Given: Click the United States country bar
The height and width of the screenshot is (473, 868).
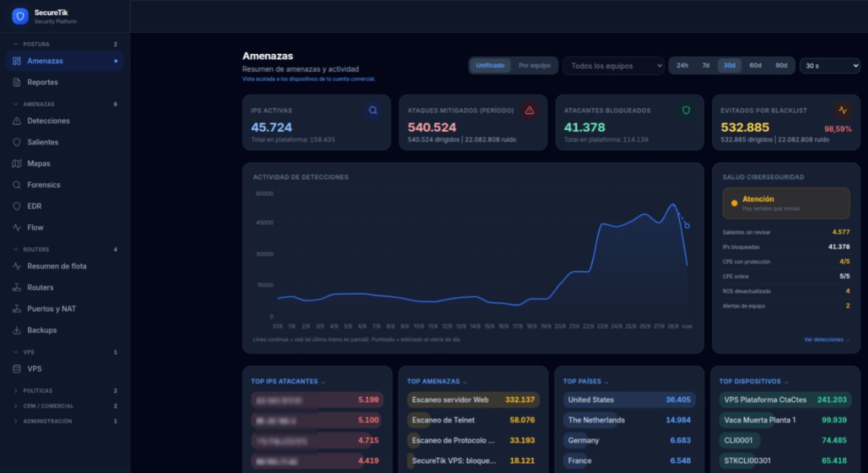Looking at the screenshot, I should click(x=629, y=400).
